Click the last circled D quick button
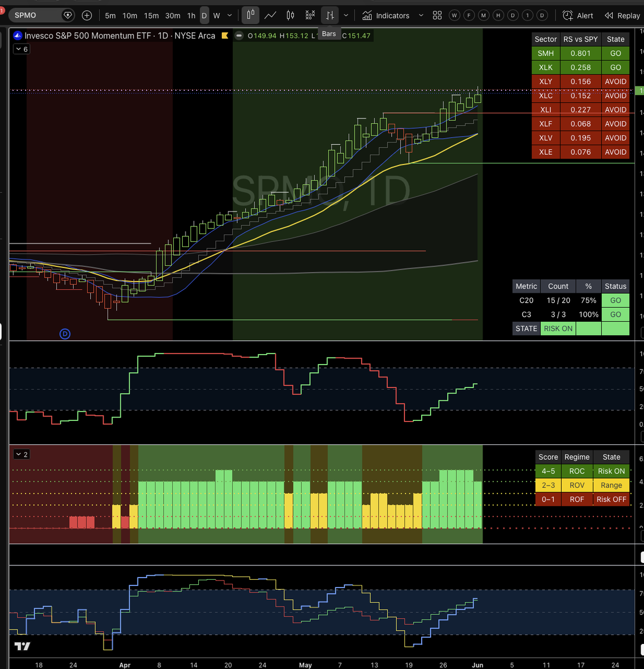 [541, 16]
